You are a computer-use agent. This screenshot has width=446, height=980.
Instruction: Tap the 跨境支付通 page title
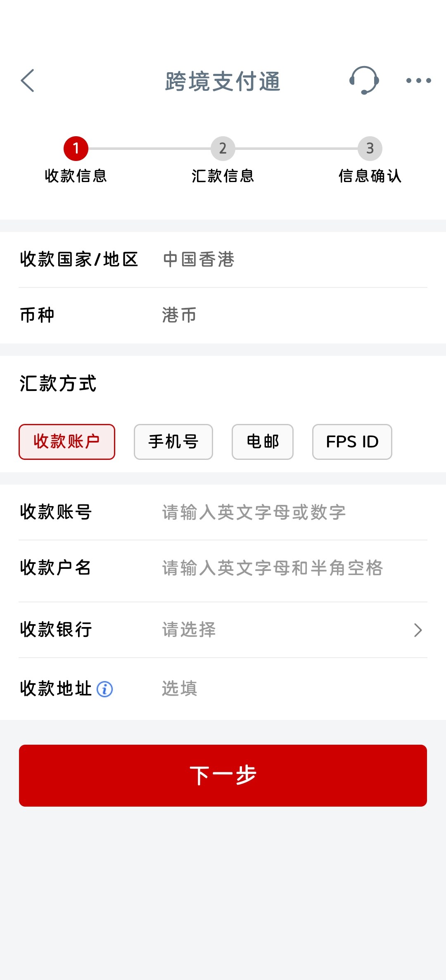point(223,81)
